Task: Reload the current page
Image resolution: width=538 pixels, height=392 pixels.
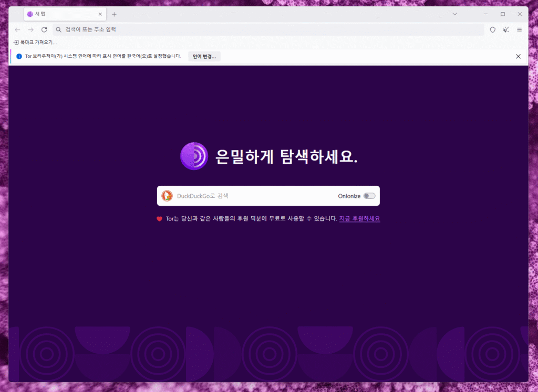Action: pyautogui.click(x=44, y=30)
